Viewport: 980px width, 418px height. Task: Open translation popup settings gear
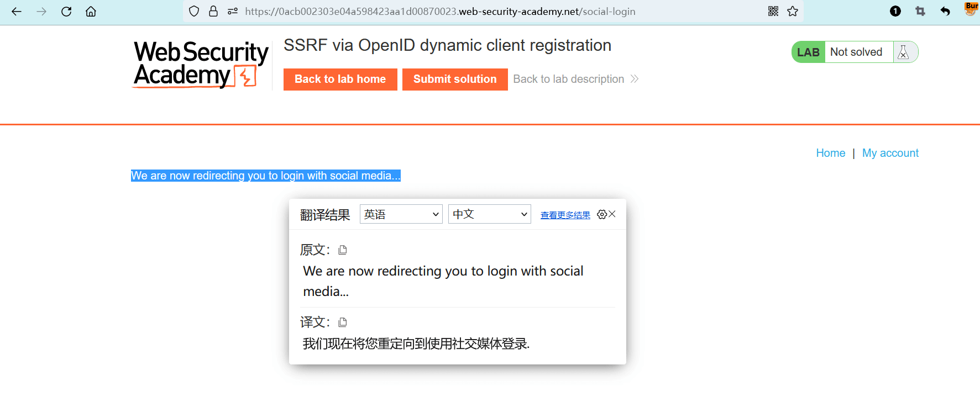pos(601,214)
